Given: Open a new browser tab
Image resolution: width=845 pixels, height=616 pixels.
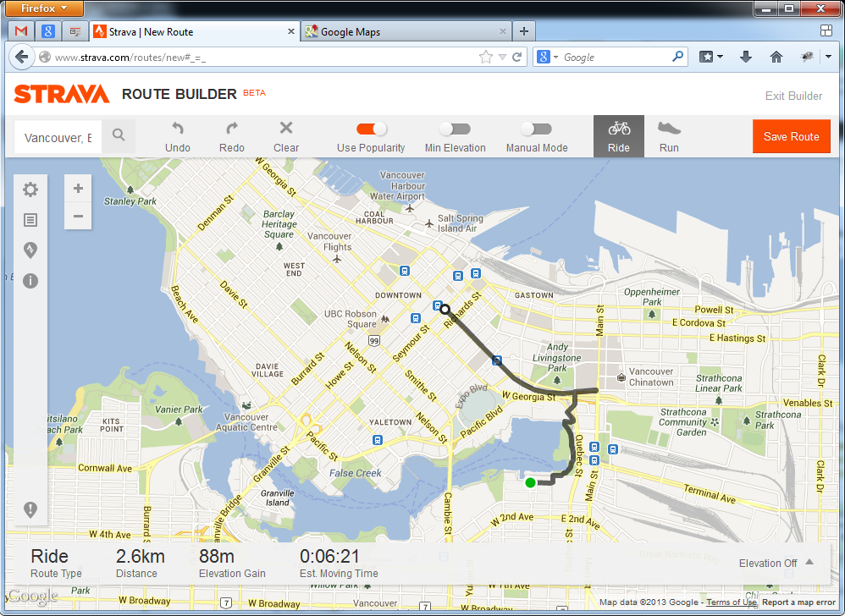Looking at the screenshot, I should [x=524, y=32].
